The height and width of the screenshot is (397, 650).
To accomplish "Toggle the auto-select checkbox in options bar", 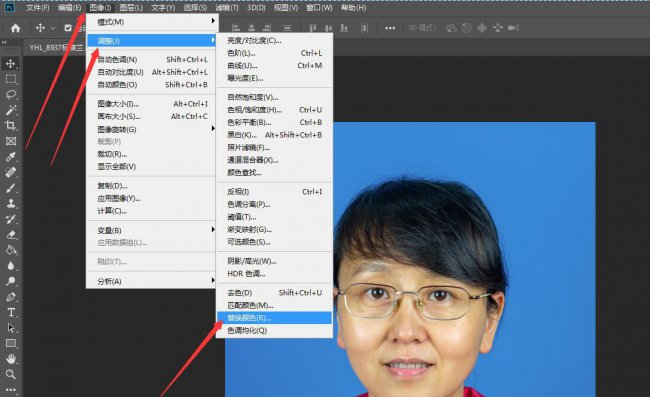I will (68, 28).
